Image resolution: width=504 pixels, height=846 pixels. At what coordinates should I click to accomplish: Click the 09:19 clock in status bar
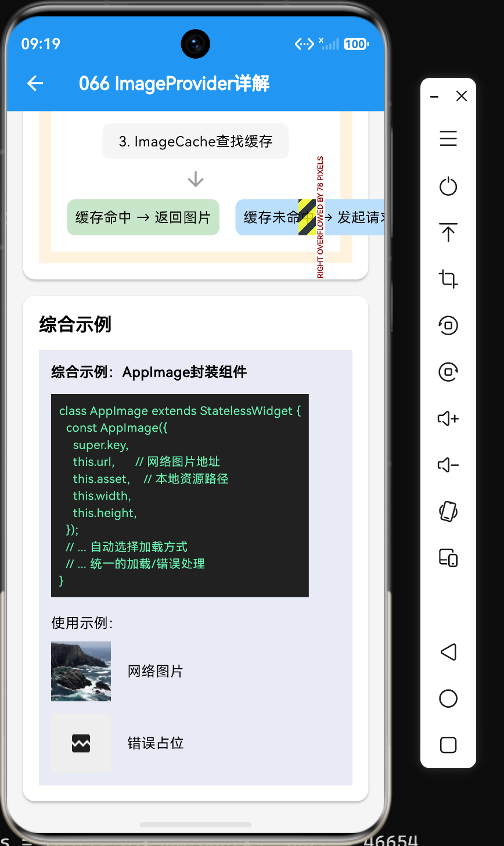point(41,44)
